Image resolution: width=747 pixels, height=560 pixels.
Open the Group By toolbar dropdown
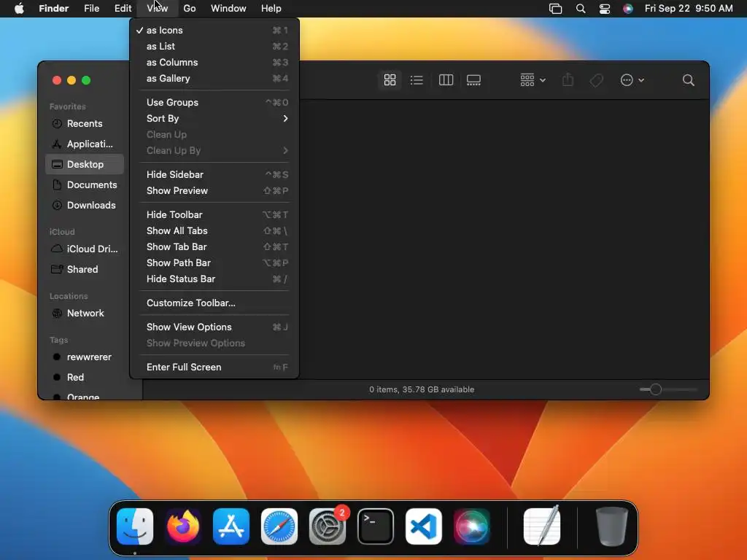(533, 80)
